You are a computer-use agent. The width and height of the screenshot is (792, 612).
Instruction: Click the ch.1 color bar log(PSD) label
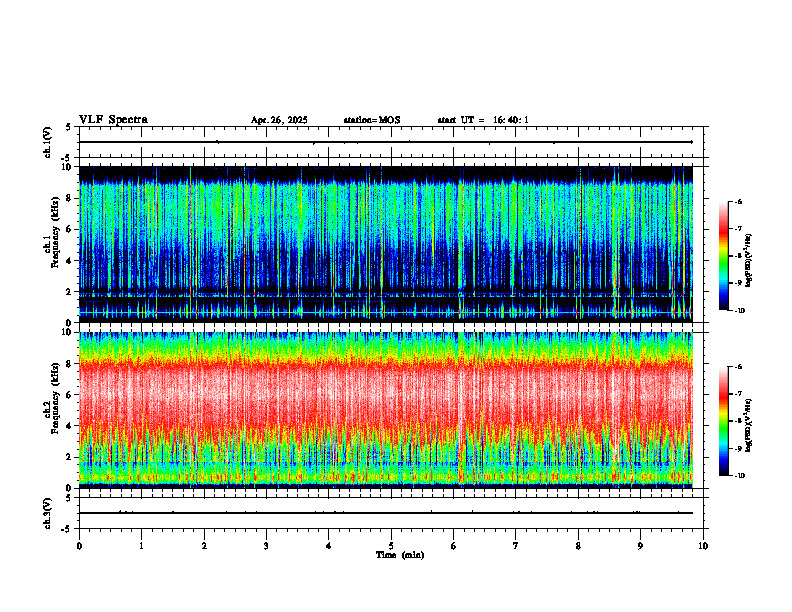click(x=749, y=261)
